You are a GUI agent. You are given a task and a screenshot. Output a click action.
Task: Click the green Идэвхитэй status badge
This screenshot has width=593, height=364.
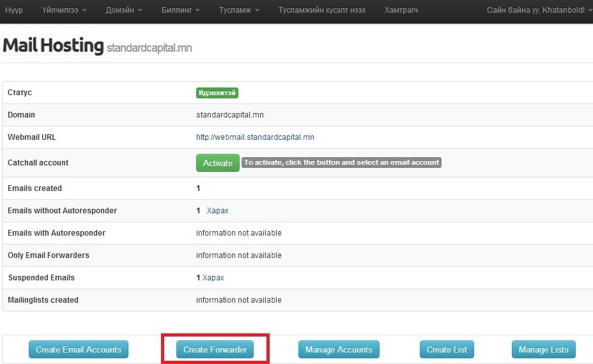pos(217,93)
